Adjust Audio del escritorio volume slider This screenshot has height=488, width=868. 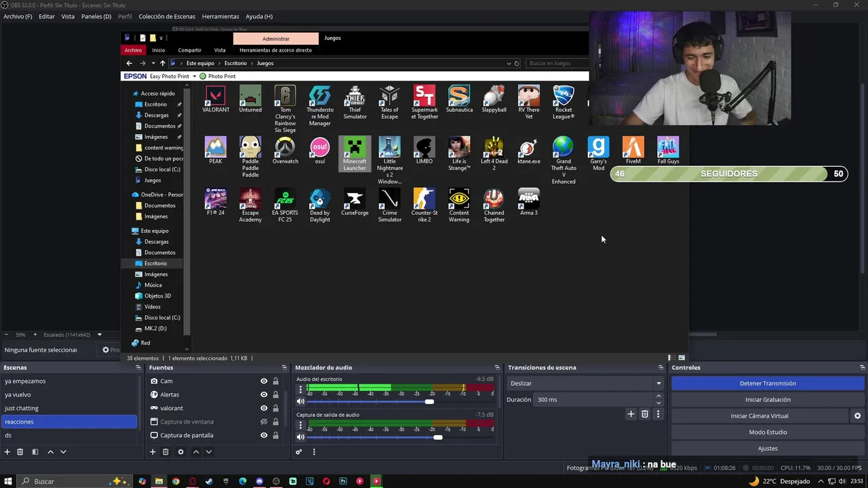[429, 401]
